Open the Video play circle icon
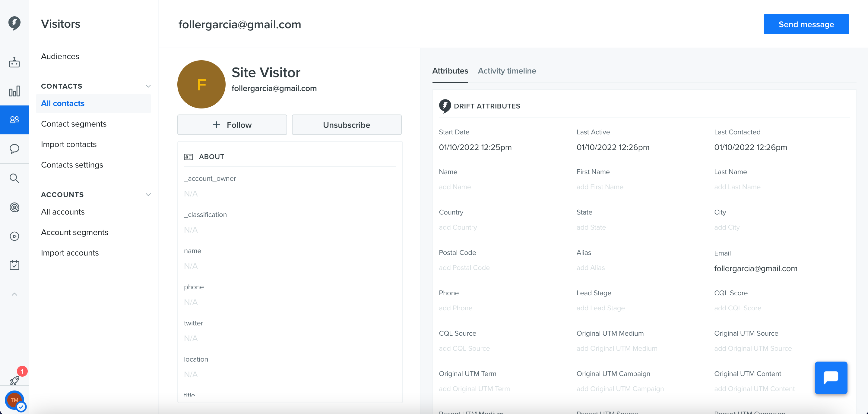Image resolution: width=868 pixels, height=414 pixels. pyautogui.click(x=14, y=236)
